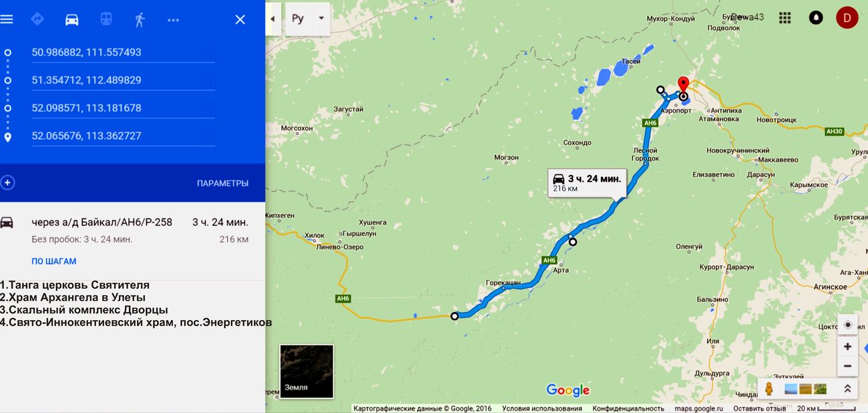Select the best travel mode icon
Screen dimensions: 868x413
(37, 19)
